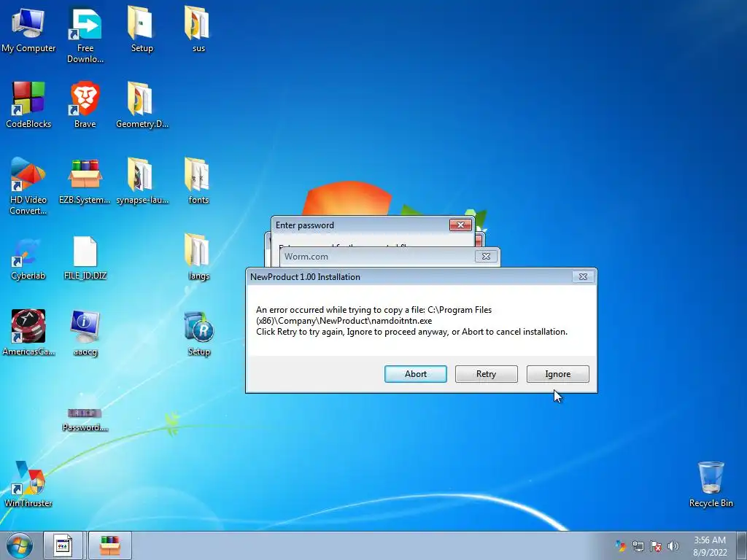The height and width of the screenshot is (560, 747).
Task: Click the Ignore button
Action: [x=558, y=374]
